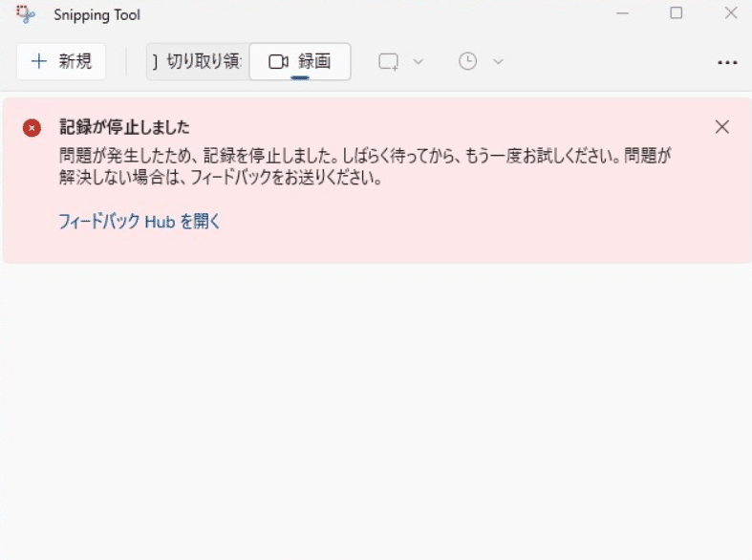This screenshot has width=752, height=560.
Task: Expand the delay timer dropdown chevron
Action: tap(498, 61)
